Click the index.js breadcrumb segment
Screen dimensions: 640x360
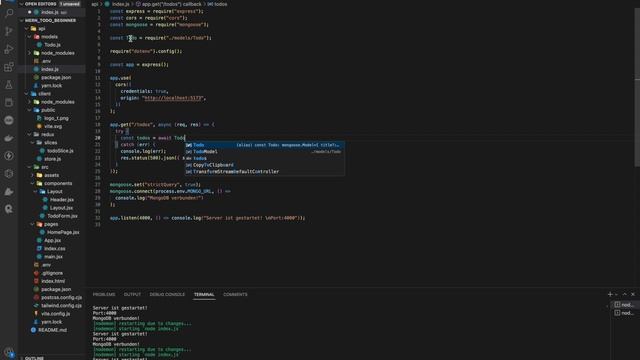pyautogui.click(x=120, y=4)
